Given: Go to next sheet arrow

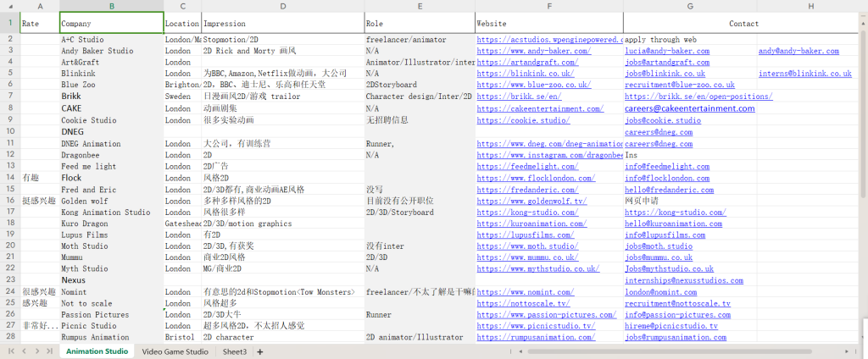Looking at the screenshot, I should [37, 351].
